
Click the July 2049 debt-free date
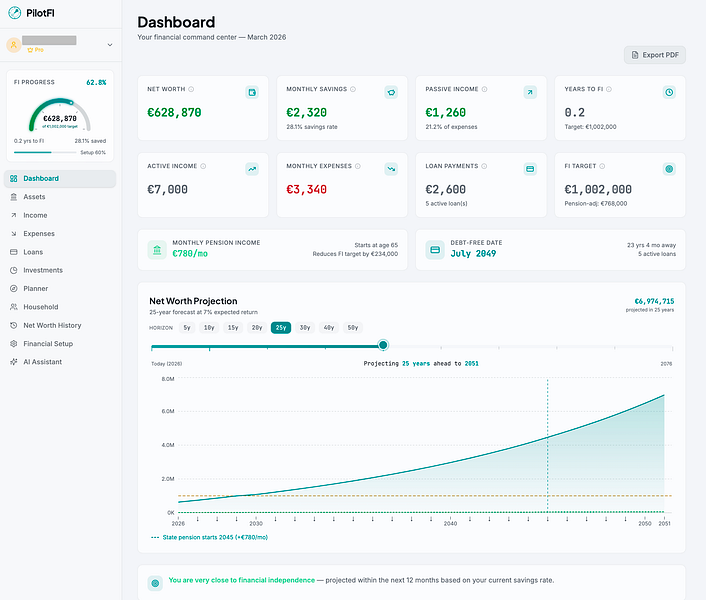[x=473, y=254]
